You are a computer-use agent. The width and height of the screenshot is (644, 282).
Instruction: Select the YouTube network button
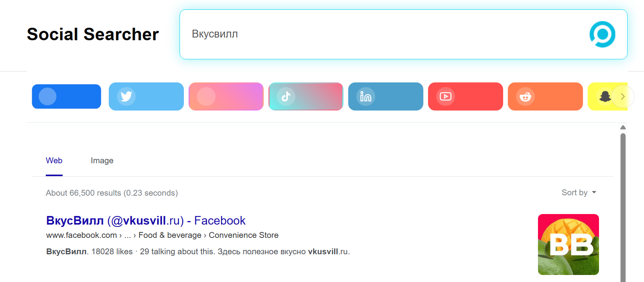click(466, 96)
